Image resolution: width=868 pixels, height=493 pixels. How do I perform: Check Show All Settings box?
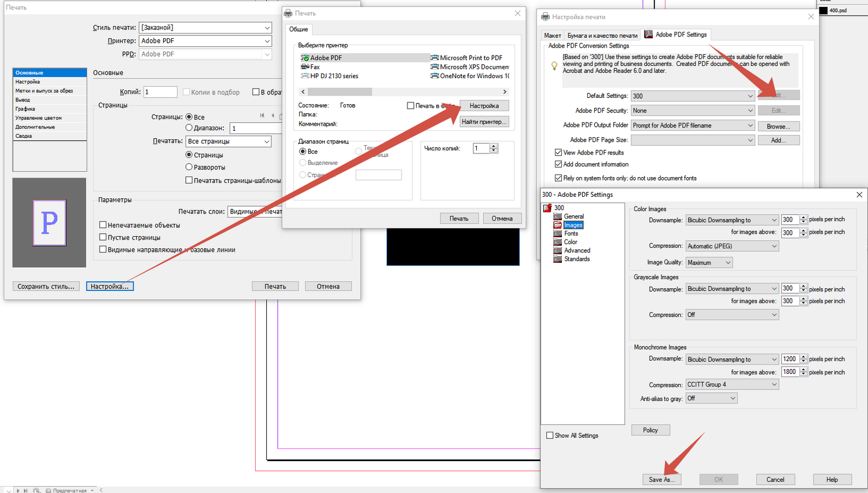tap(550, 435)
